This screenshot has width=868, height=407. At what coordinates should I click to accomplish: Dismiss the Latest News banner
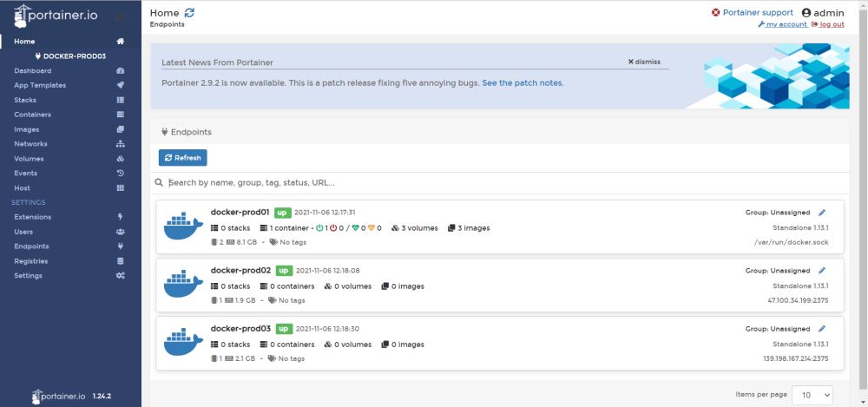click(644, 62)
